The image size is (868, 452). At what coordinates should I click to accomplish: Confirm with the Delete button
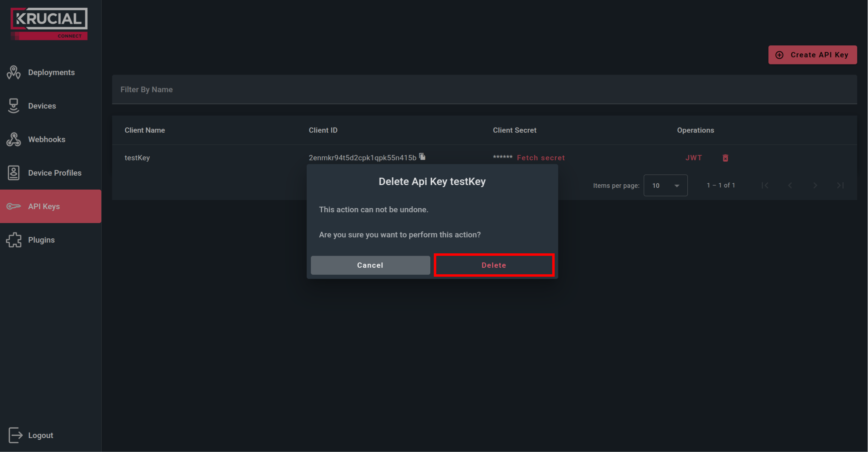[494, 265]
